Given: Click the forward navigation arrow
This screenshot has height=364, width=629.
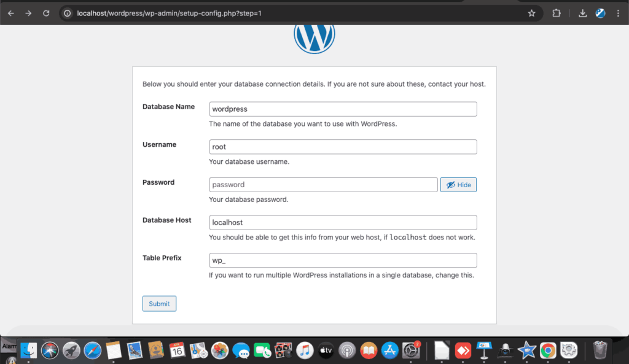Looking at the screenshot, I should click(28, 12).
